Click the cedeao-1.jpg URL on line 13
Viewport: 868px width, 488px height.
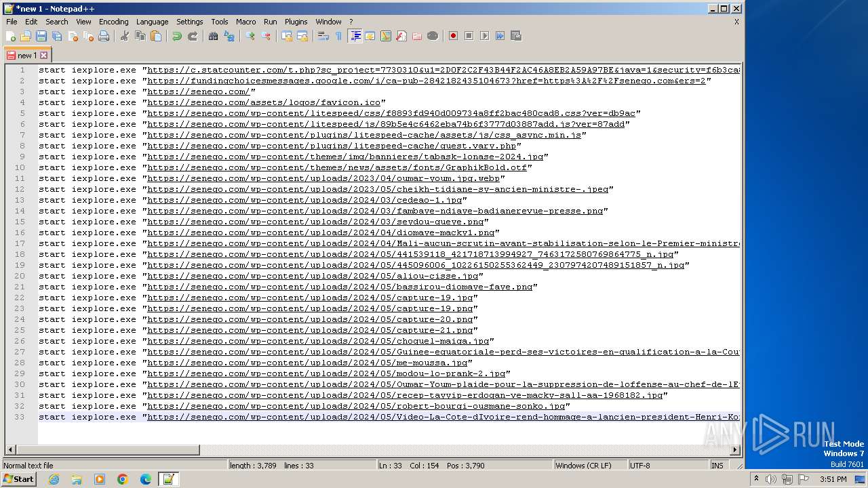(304, 200)
